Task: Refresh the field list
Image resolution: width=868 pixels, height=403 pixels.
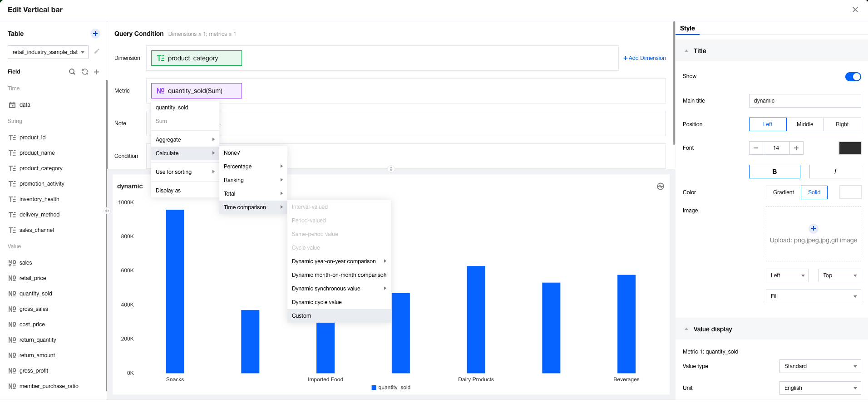Action: pos(85,72)
